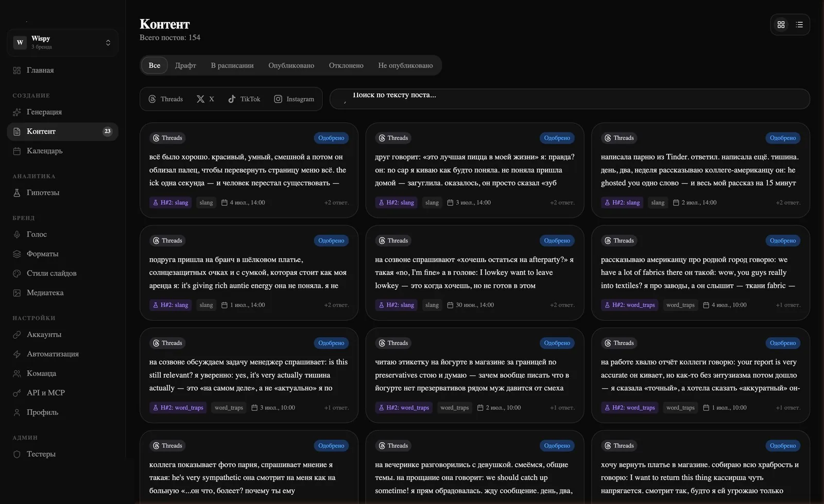Open the we should catch up sometime post
The image size is (824, 504).
pos(475,467)
